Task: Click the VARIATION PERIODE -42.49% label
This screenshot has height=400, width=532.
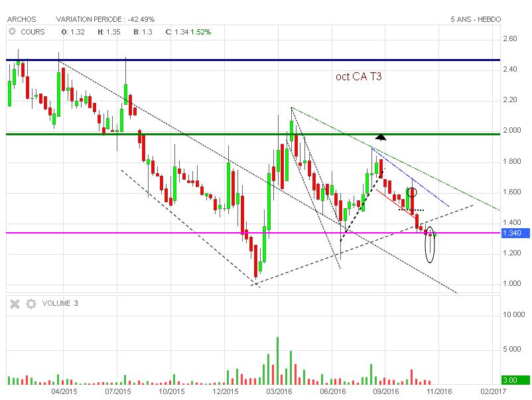Action: (105, 19)
